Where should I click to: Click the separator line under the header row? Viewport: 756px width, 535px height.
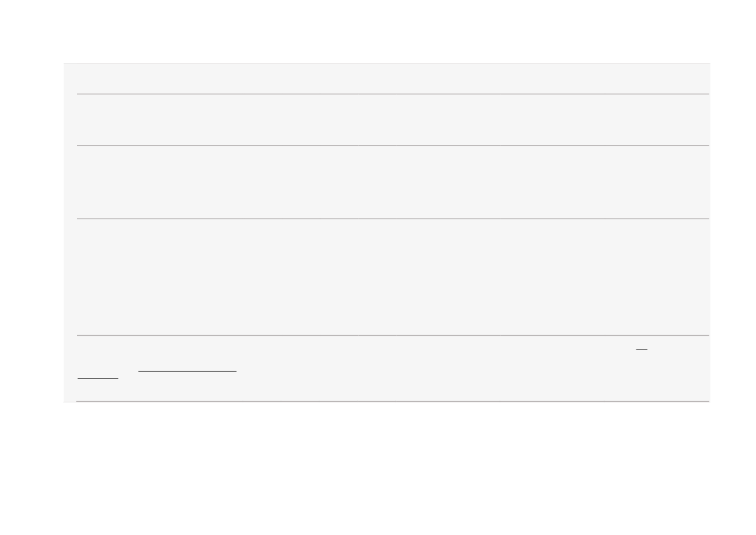[x=393, y=94]
